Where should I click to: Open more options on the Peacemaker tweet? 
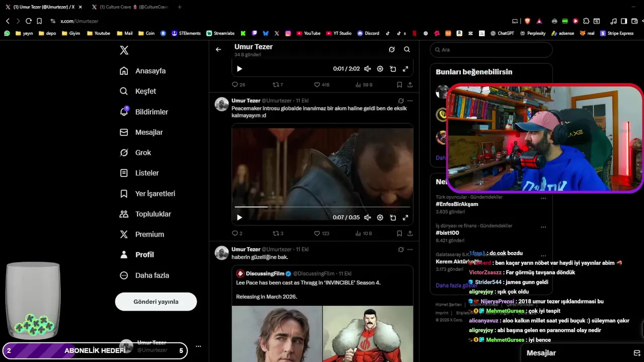[410, 101]
